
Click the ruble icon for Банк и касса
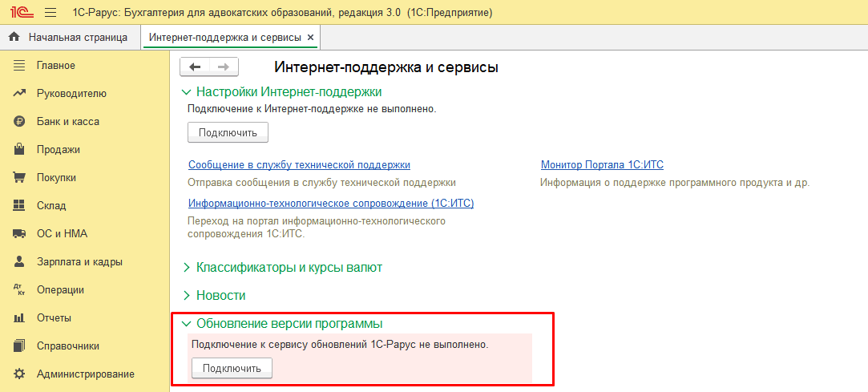coord(20,122)
